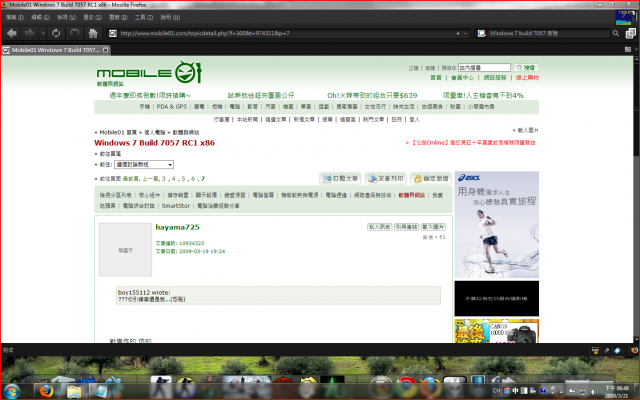Open the address bar history dropdown arrow
This screenshot has width=640, height=400.
[465, 33]
